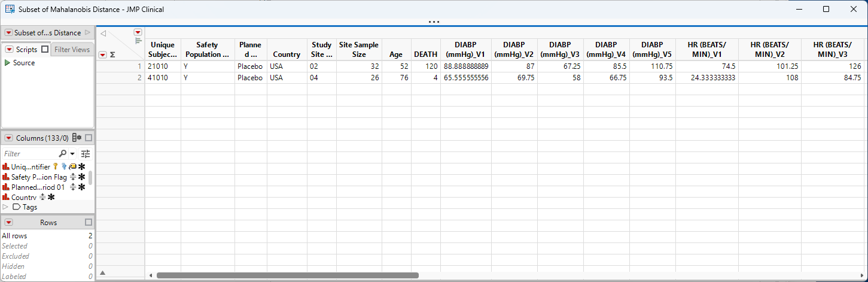Click the JMP table icon in title bar

point(10,9)
